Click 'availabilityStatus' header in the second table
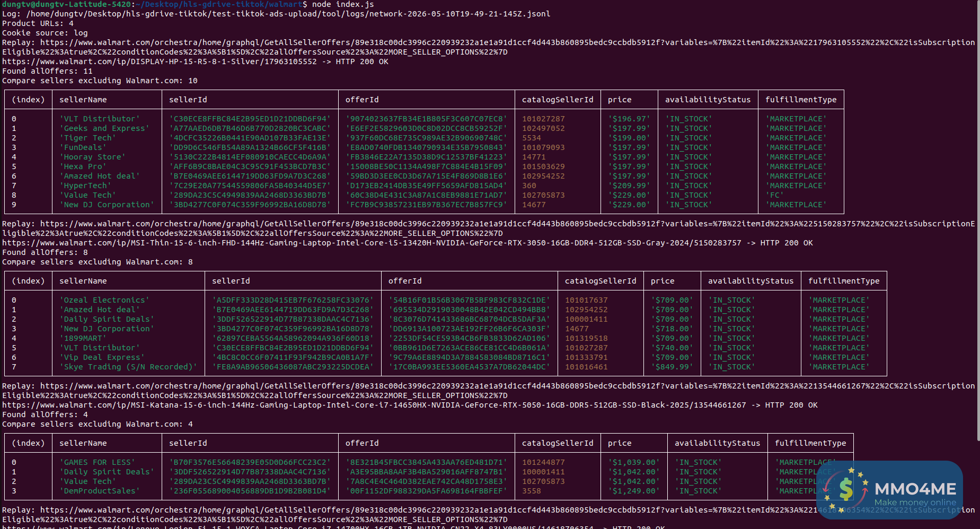Viewport: 980px width, 529px height. (751, 281)
